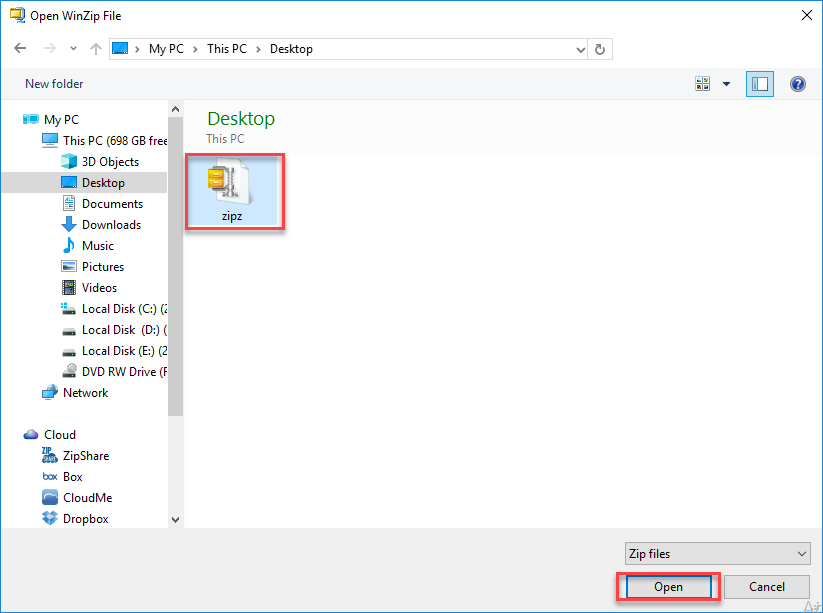Go back with the back arrow
This screenshot has height=613, width=823.
20,49
